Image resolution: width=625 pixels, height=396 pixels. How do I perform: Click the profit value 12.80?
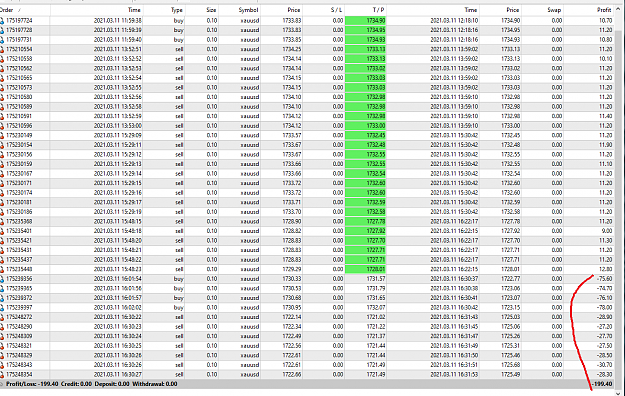point(605,269)
